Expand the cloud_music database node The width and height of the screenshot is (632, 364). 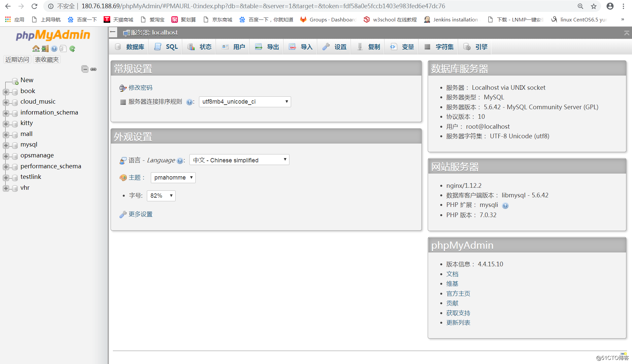[x=6, y=102]
